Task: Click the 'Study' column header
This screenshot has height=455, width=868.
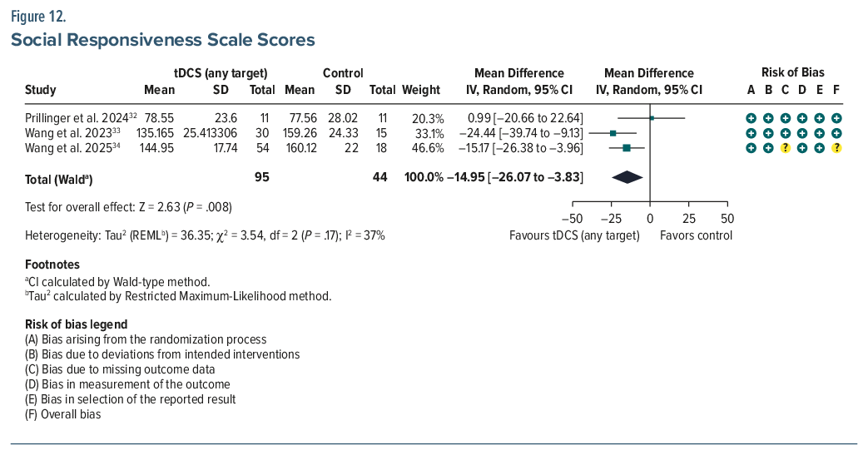Action: (x=41, y=90)
